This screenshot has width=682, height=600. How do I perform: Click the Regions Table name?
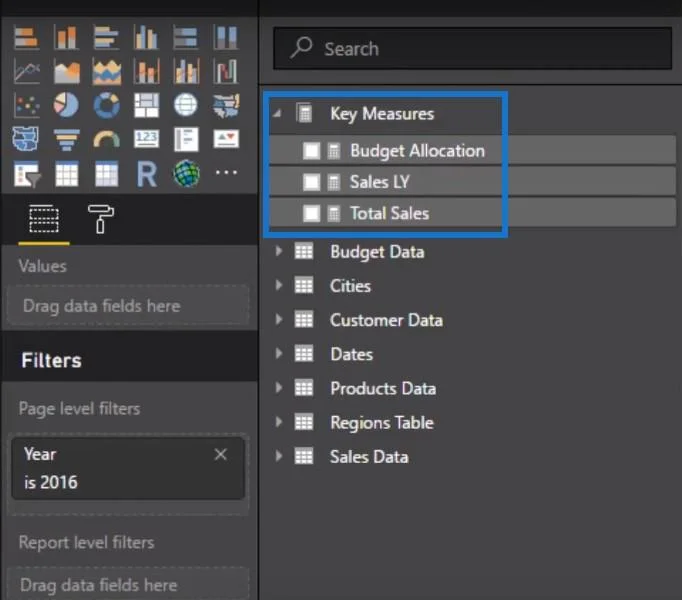click(382, 423)
